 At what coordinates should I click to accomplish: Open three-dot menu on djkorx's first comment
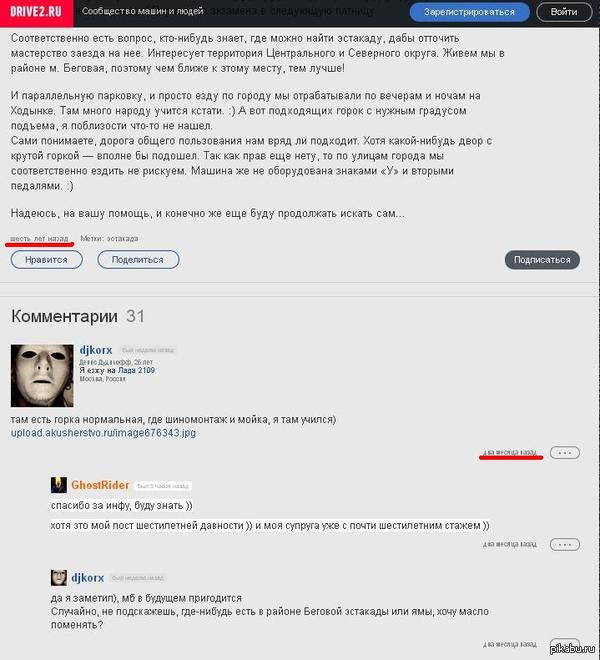(x=565, y=452)
